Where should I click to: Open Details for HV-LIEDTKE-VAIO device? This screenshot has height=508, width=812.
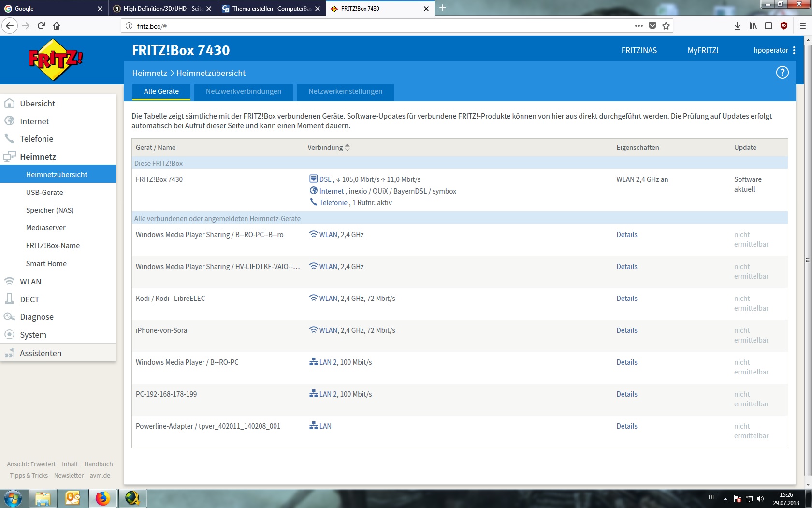626,267
